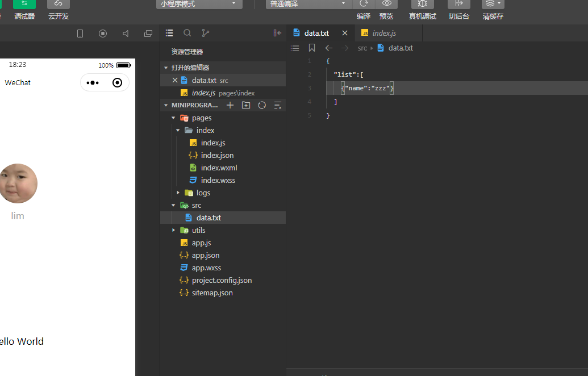The height and width of the screenshot is (376, 588).
Task: Switch to the index.js editor tab
Action: click(x=384, y=33)
